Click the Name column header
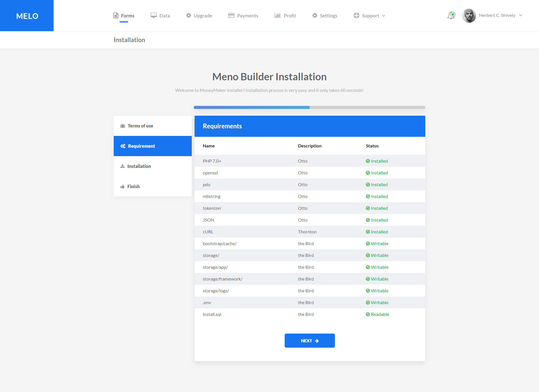Viewport: 539px width, 392px height. click(x=209, y=146)
